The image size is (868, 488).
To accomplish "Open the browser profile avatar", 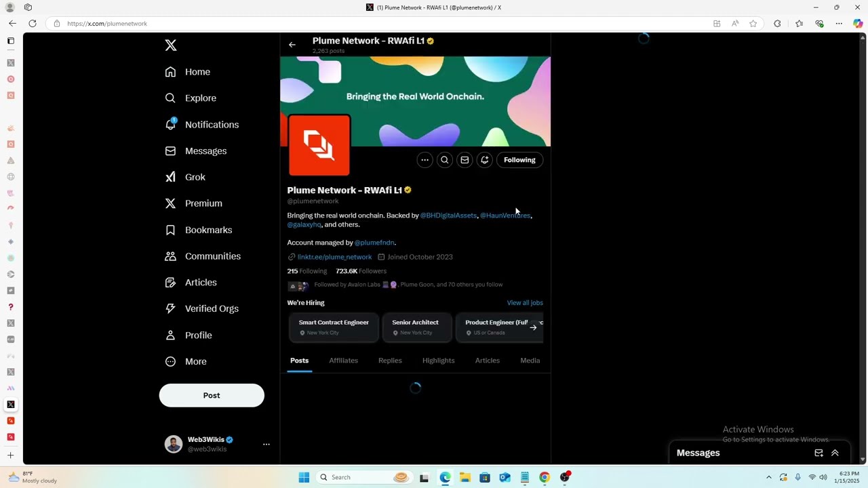I will [x=10, y=7].
